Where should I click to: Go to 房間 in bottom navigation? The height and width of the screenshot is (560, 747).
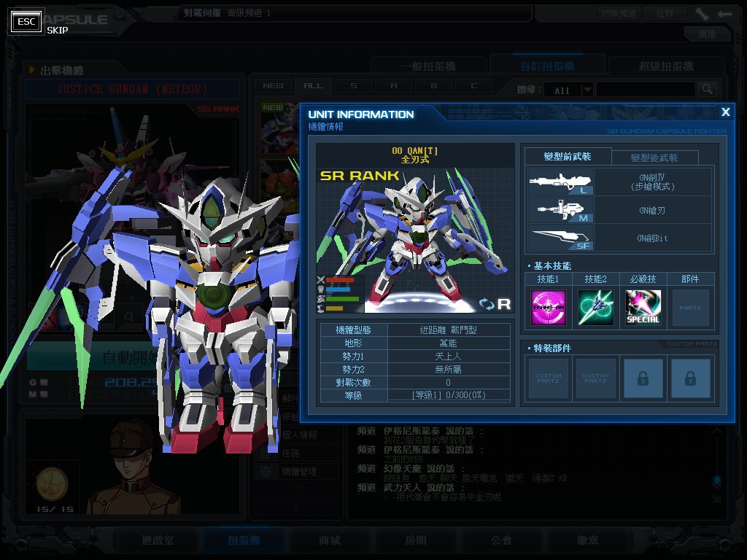tap(415, 540)
